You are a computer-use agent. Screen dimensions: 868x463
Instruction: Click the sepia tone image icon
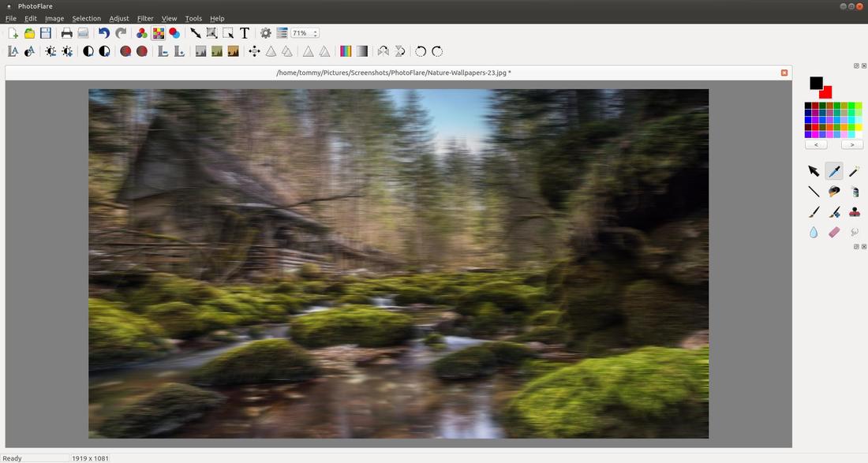click(233, 51)
